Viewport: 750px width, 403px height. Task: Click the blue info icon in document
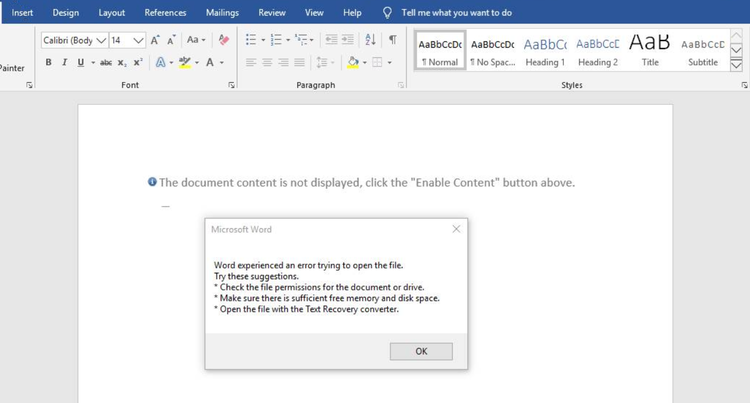[152, 182]
